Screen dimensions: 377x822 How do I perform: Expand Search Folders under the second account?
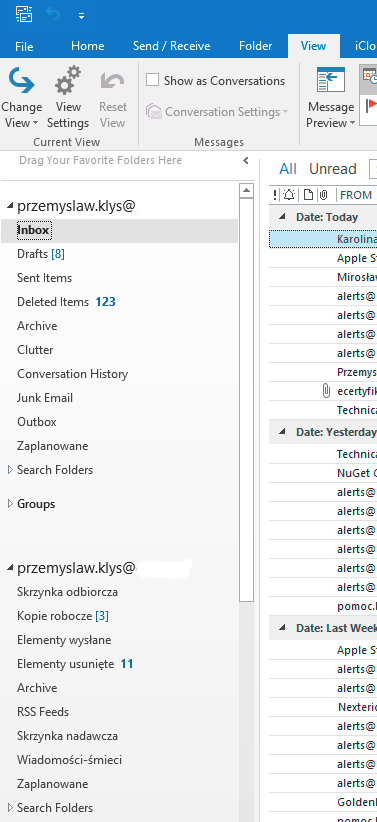pos(10,808)
